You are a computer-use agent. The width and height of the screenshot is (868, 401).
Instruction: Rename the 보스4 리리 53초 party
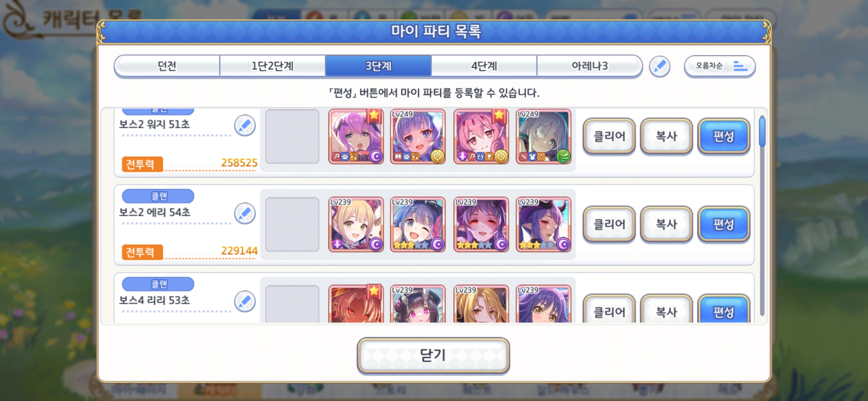point(245,301)
